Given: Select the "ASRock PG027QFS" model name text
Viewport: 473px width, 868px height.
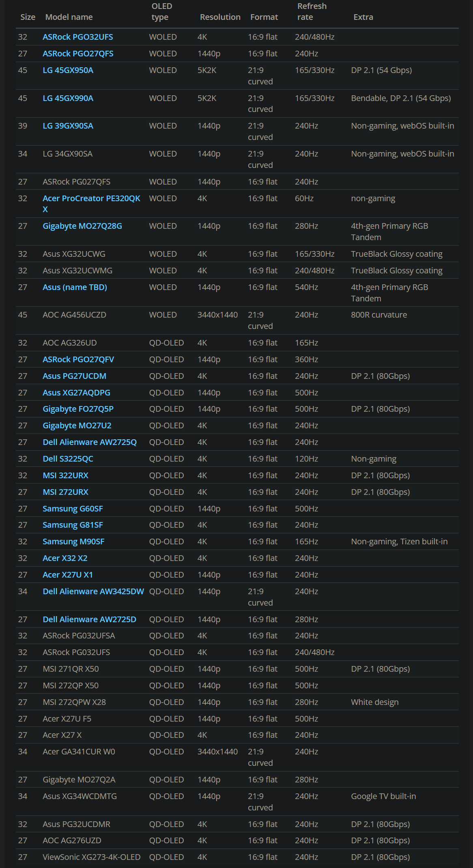Looking at the screenshot, I should click(77, 182).
